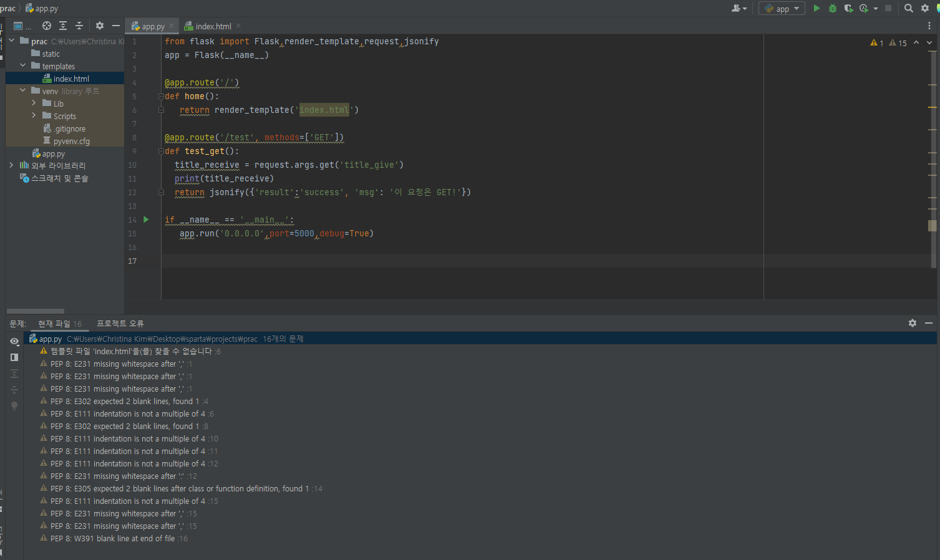
Task: Select app.py in the project tree
Action: tap(49, 153)
